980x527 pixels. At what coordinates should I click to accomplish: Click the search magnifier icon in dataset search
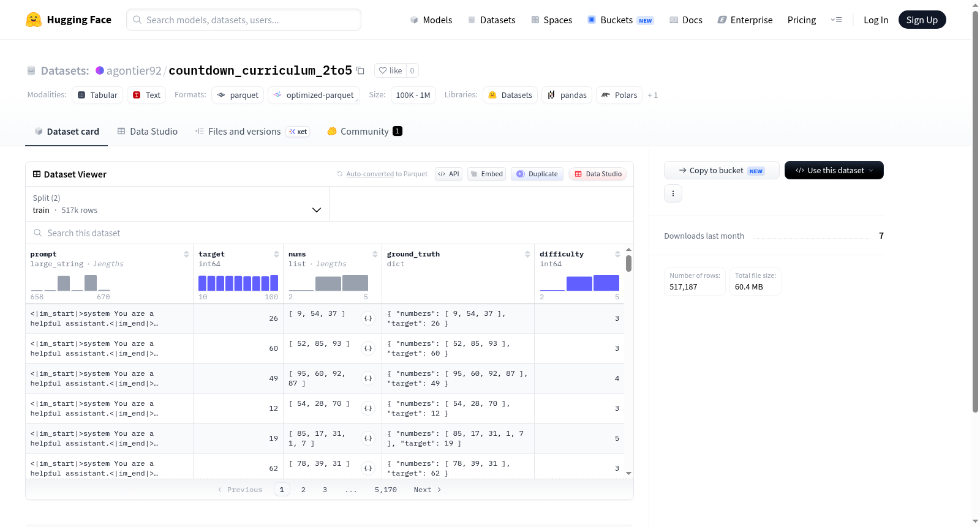click(x=38, y=233)
